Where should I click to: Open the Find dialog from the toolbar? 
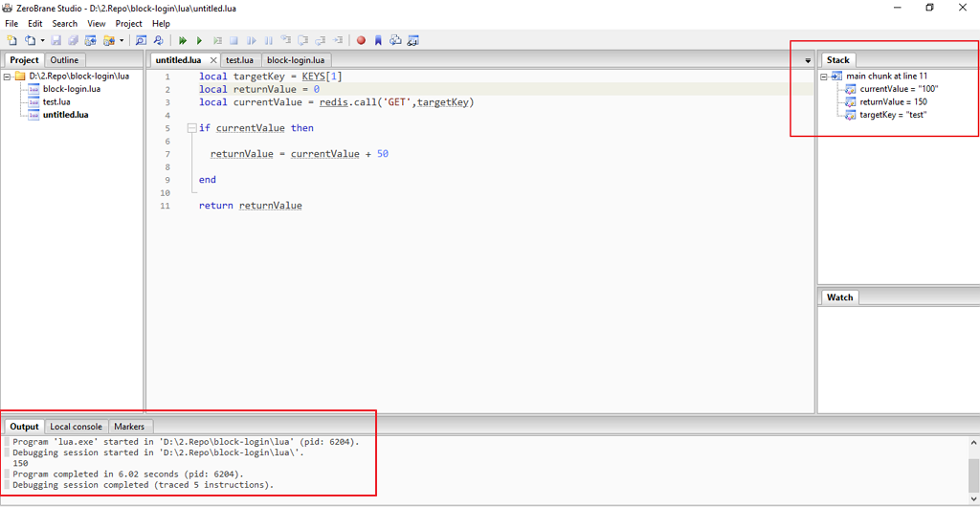click(141, 40)
